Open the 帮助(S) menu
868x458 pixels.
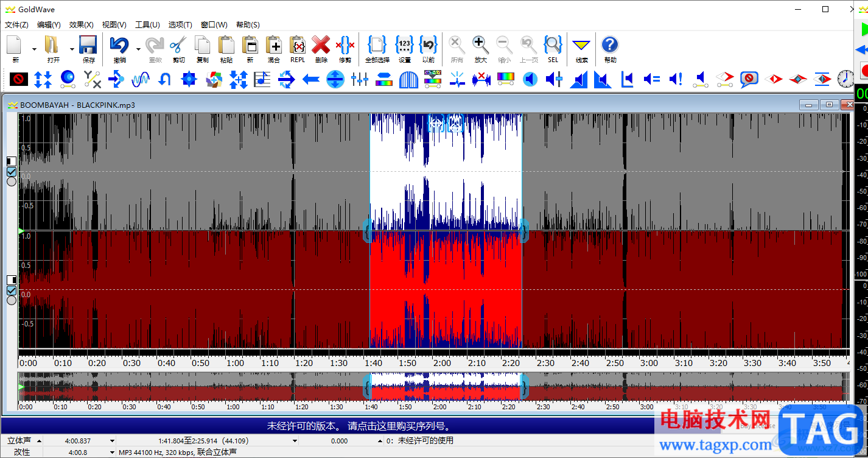[248, 25]
